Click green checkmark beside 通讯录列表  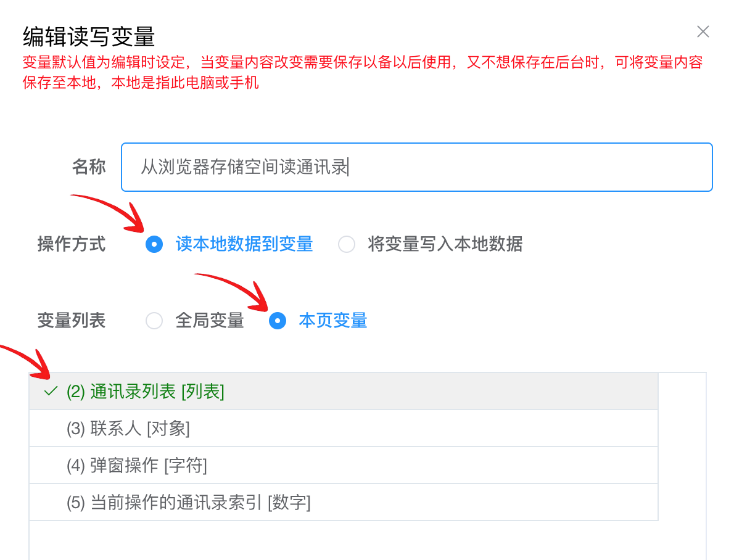[51, 391]
